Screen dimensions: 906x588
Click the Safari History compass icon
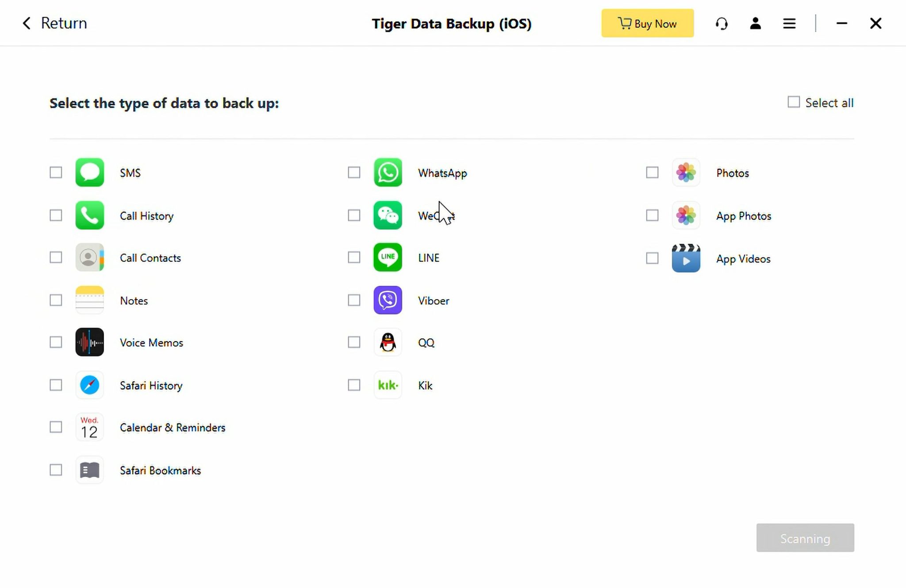tap(89, 385)
